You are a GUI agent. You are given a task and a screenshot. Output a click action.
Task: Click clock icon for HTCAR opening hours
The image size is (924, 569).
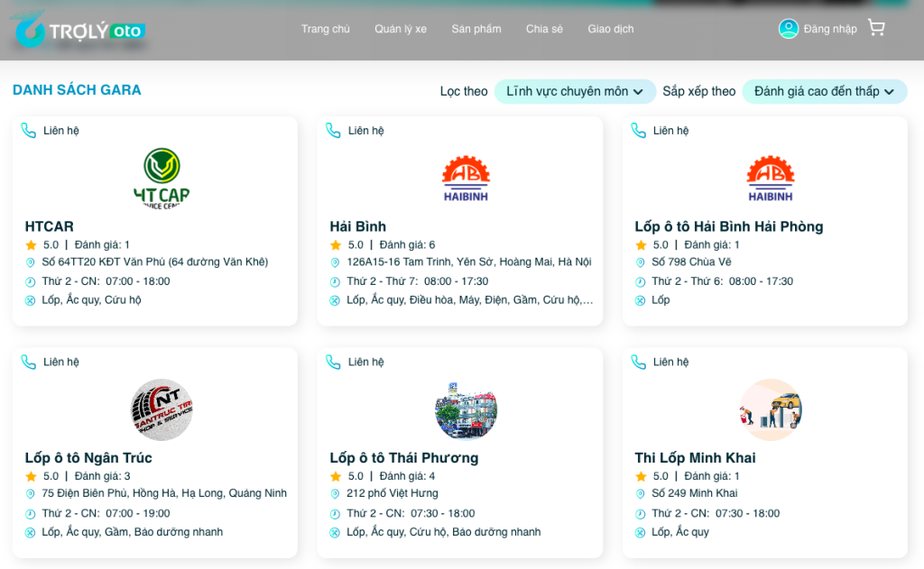pyautogui.click(x=30, y=282)
